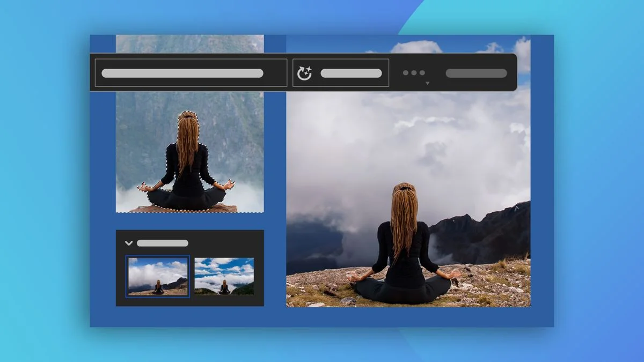Open the small dropdown arrow under the three dots
644x362 pixels.
427,84
